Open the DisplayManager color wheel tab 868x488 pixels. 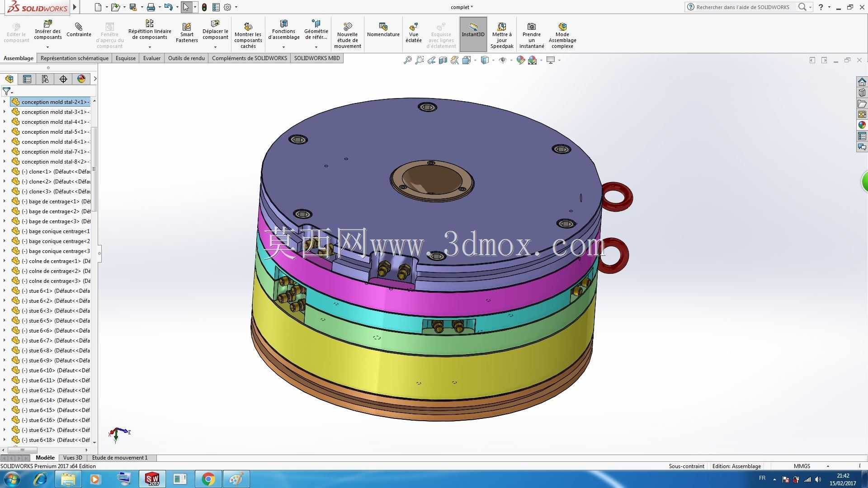coord(81,79)
